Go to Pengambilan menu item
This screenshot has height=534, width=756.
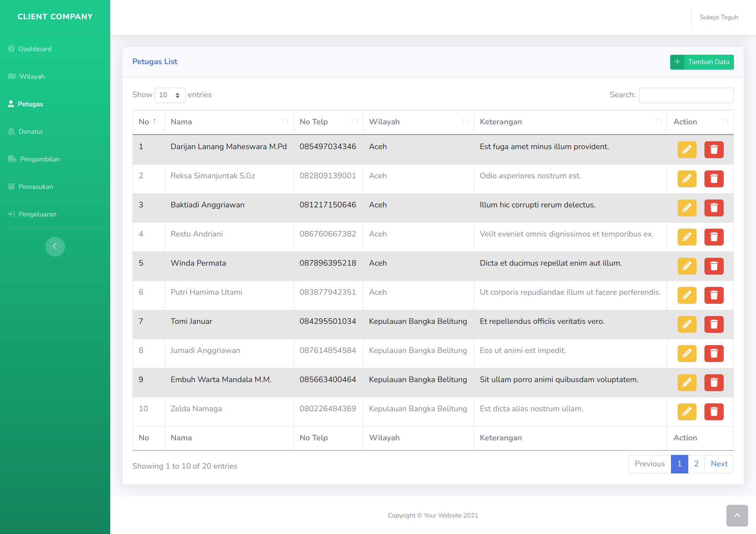[x=40, y=159]
